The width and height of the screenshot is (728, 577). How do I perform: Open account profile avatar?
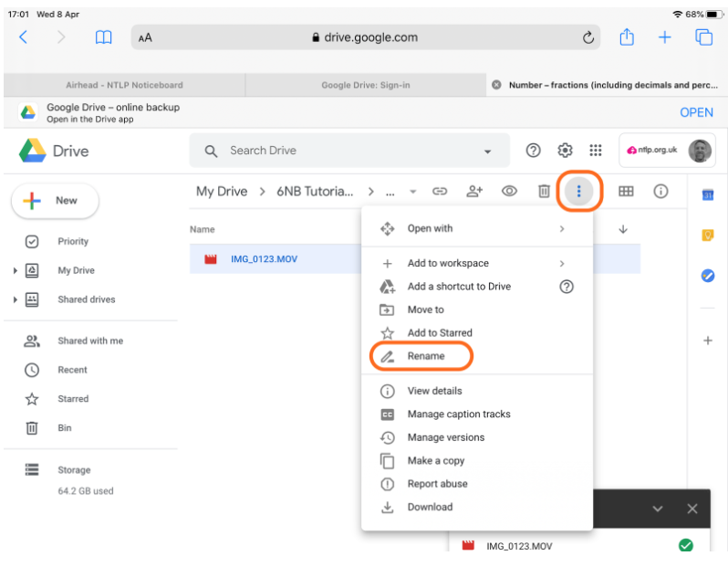point(700,151)
